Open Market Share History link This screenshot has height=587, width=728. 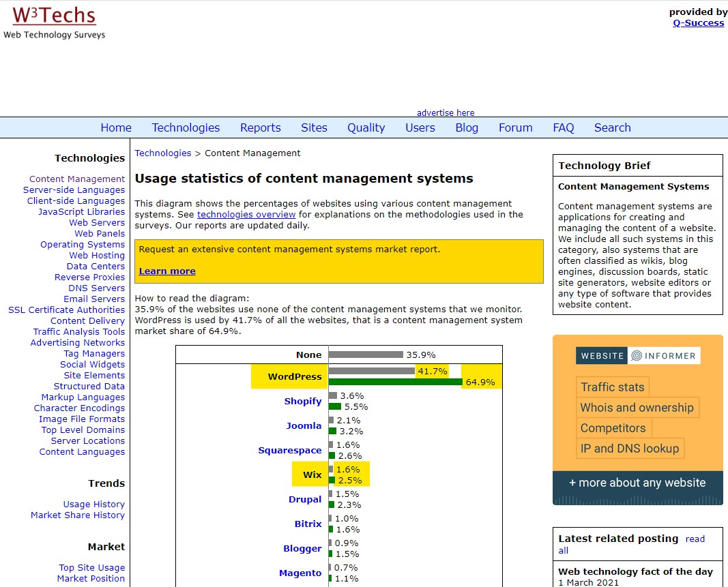(x=78, y=515)
